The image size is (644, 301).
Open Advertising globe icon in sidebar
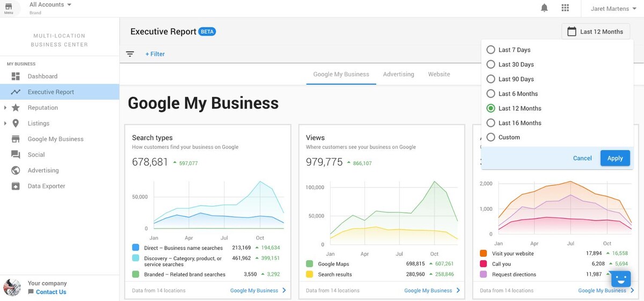click(x=16, y=170)
